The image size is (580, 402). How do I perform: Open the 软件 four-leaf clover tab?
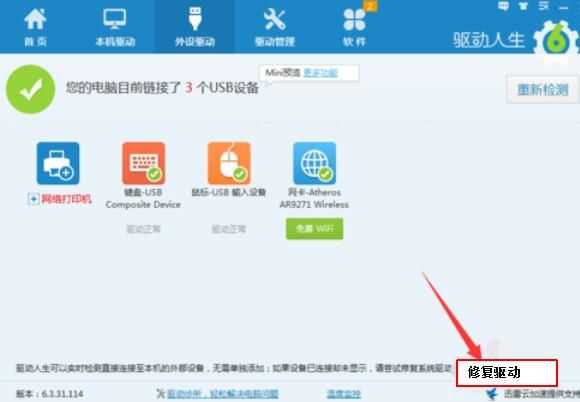[354, 27]
